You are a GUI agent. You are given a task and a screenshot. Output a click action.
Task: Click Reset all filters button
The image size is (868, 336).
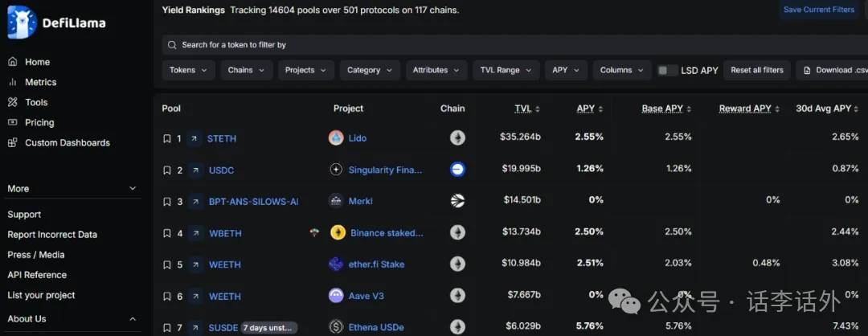tap(756, 70)
